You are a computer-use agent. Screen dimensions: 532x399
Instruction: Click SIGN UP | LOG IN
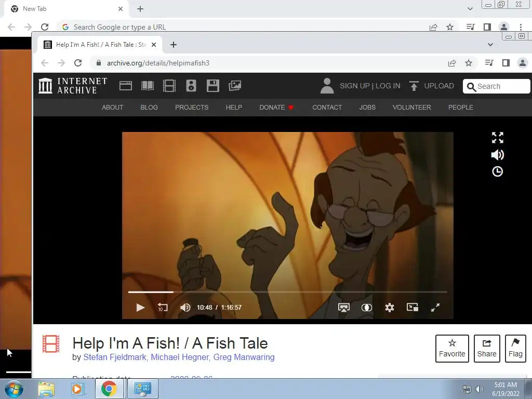pyautogui.click(x=370, y=86)
